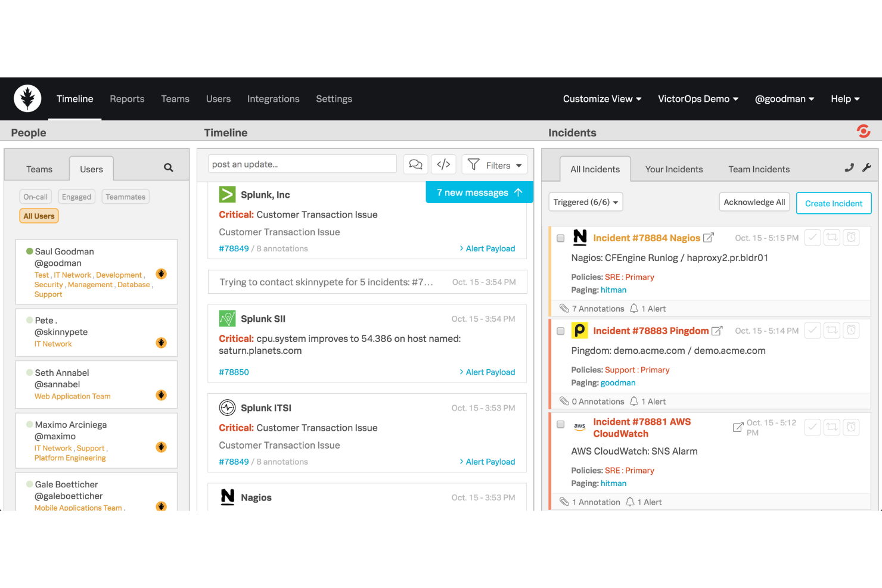
Task: Open the Triggered (6/6) dropdown
Action: click(585, 201)
